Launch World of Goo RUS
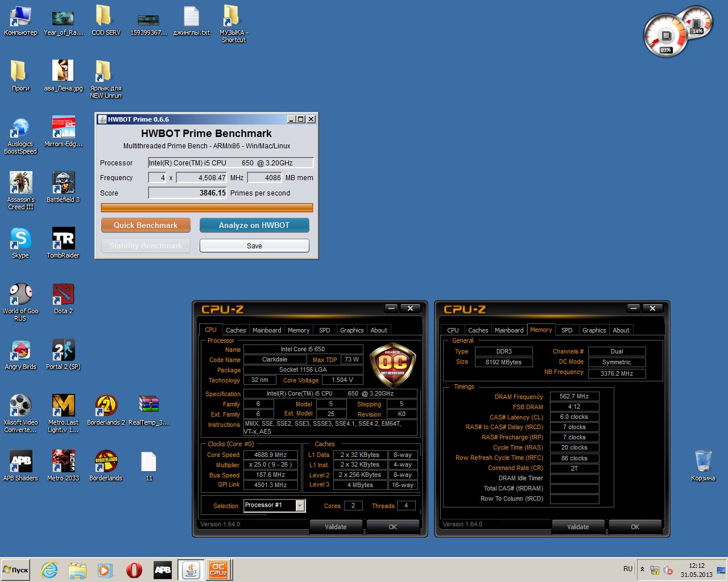The image size is (728, 582). [20, 302]
